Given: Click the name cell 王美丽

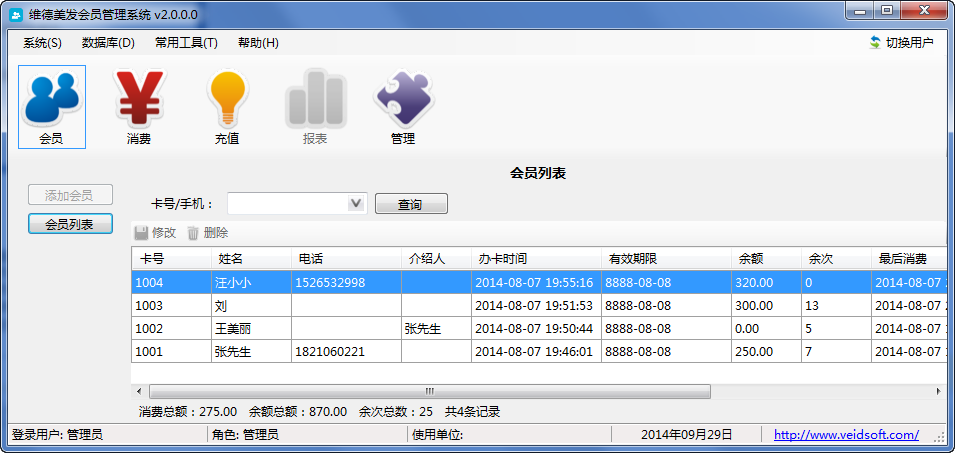Looking at the screenshot, I should (x=251, y=329).
